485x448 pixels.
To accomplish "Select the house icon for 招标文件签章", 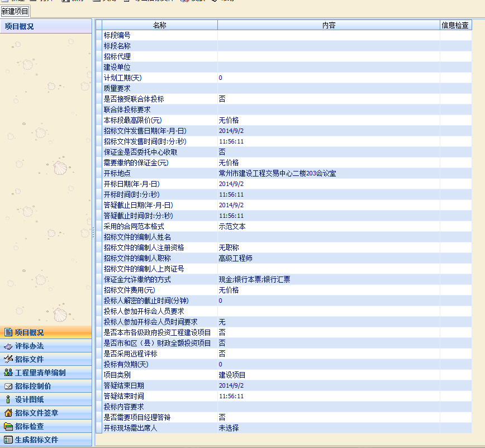I will click(x=8, y=413).
